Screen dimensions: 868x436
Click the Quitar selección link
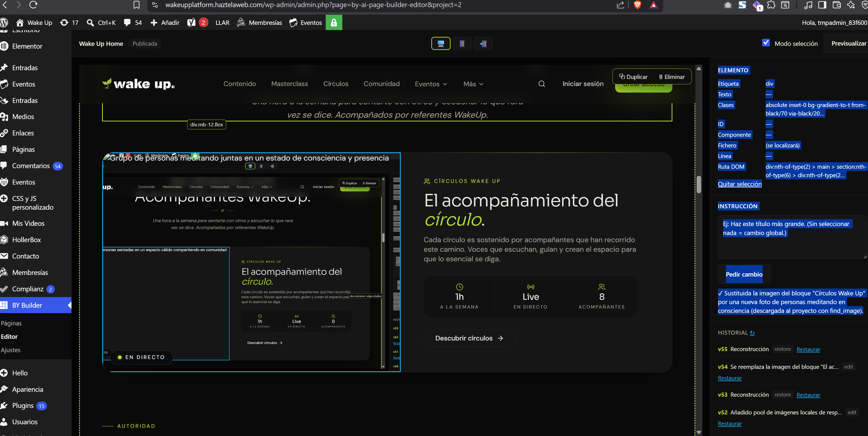tap(740, 184)
